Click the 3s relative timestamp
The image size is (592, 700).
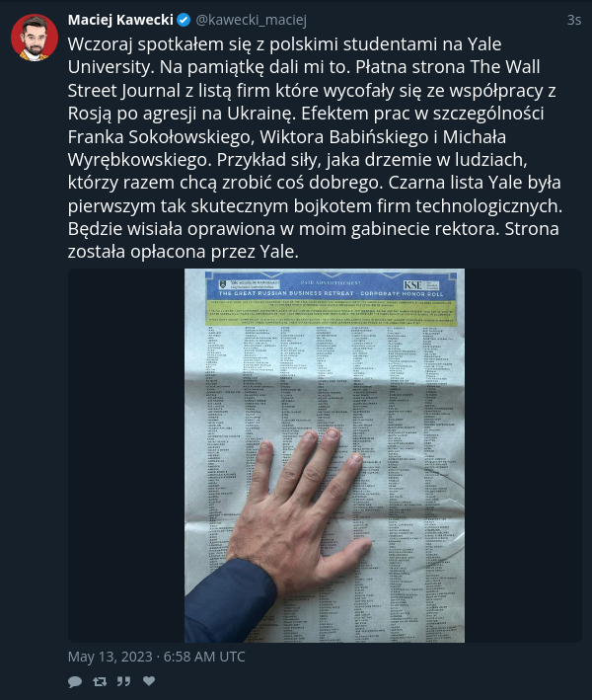pyautogui.click(x=574, y=20)
